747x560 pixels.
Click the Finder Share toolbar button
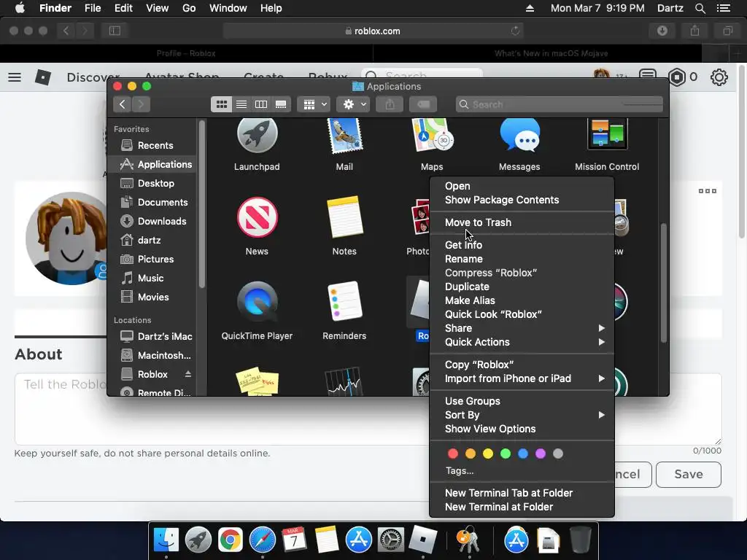[x=390, y=104]
